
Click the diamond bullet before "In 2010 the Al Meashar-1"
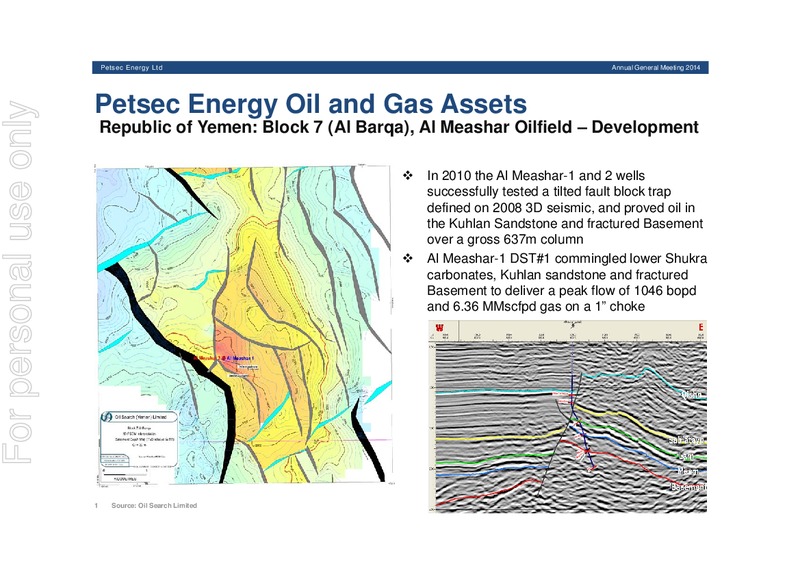(408, 176)
